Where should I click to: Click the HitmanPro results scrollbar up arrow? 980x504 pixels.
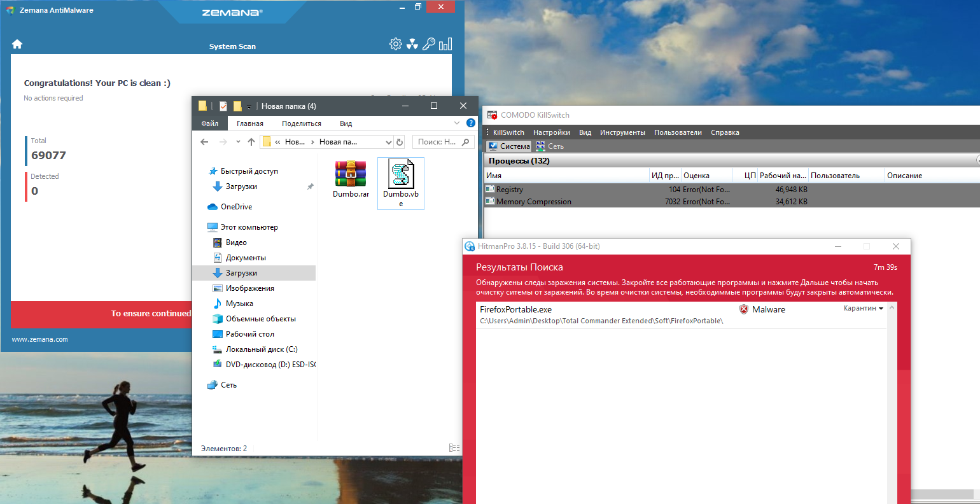(892, 308)
